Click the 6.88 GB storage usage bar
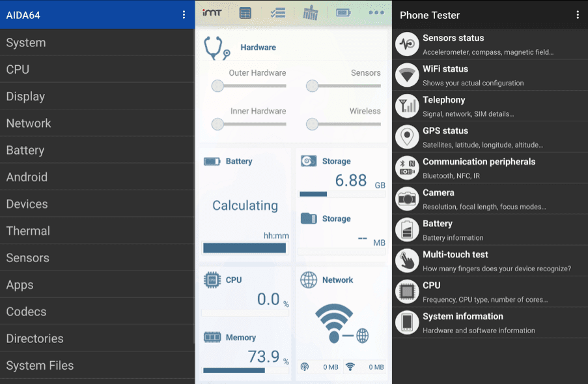Image resolution: width=588 pixels, height=384 pixels. pos(343,194)
